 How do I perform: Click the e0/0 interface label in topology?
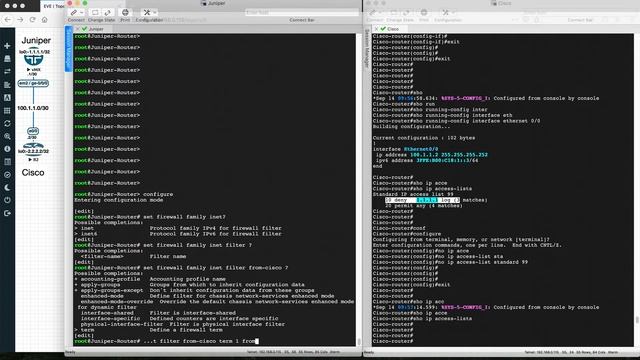click(33, 131)
